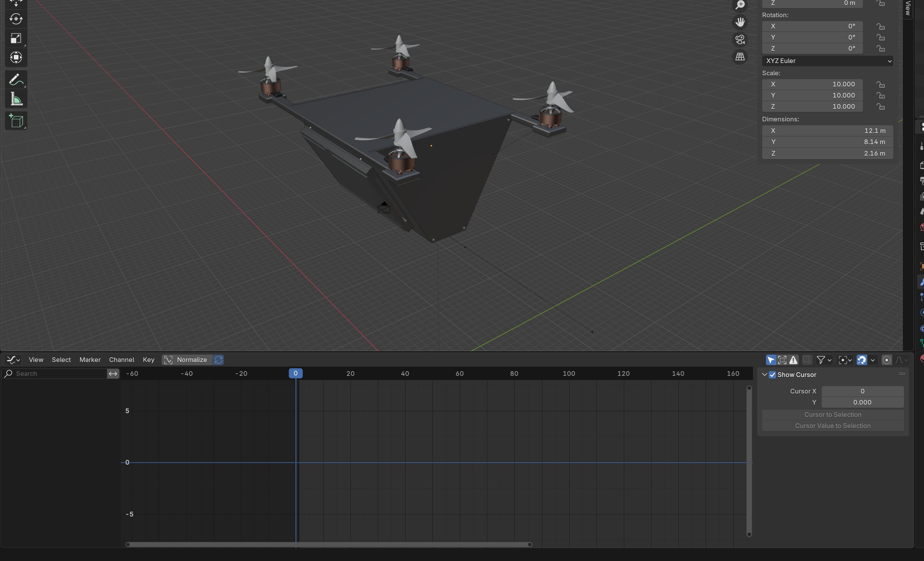This screenshot has width=924, height=561.
Task: Open the filter funnel dropdown
Action: point(824,360)
